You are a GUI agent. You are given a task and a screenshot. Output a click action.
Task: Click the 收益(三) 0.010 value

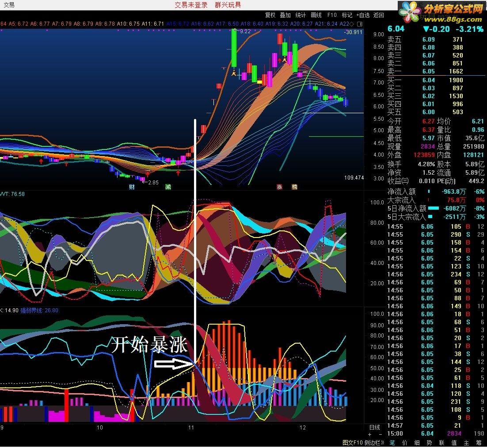[x=426, y=181]
